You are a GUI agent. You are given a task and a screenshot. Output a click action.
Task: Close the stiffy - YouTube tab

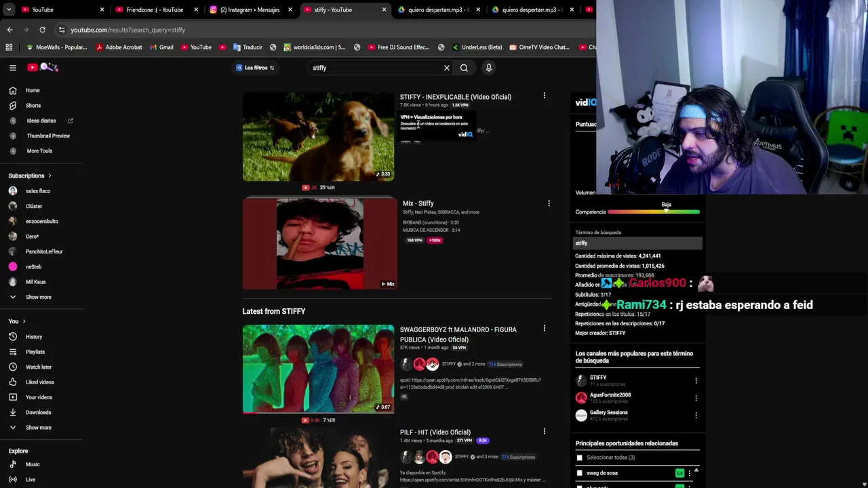click(384, 9)
